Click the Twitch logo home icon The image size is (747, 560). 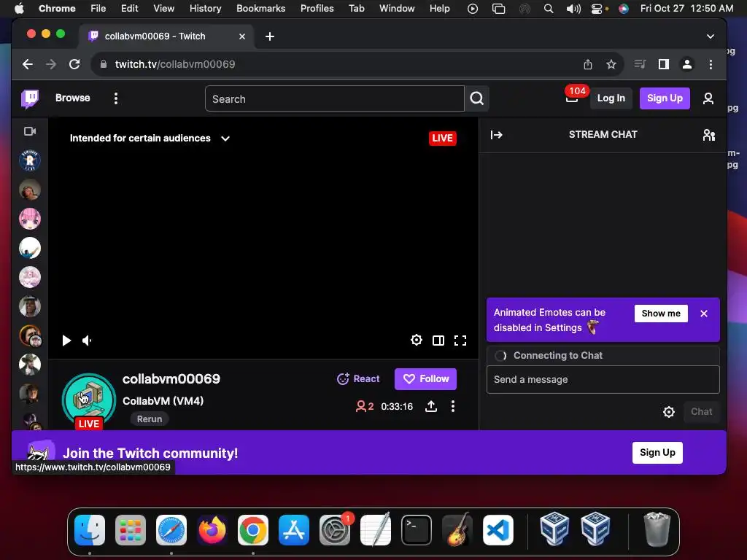point(30,98)
